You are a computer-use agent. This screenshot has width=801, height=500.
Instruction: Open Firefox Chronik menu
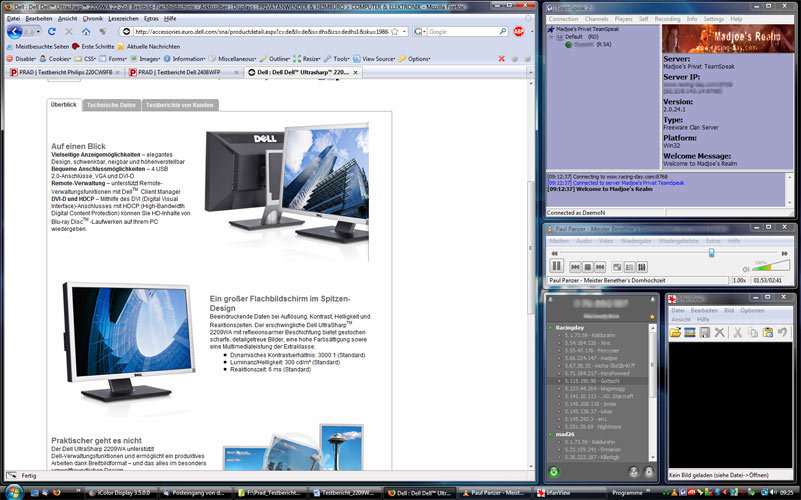point(92,18)
